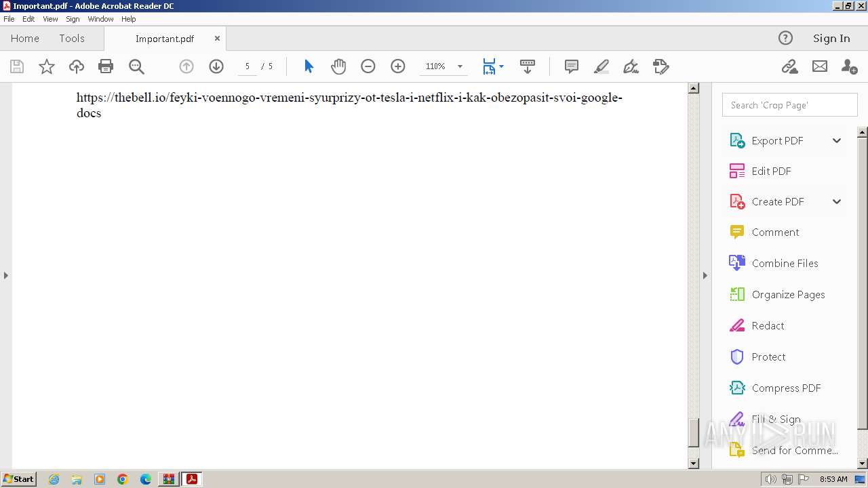The image size is (868, 488).
Task: Open the Redact tool
Action: pos(768,325)
